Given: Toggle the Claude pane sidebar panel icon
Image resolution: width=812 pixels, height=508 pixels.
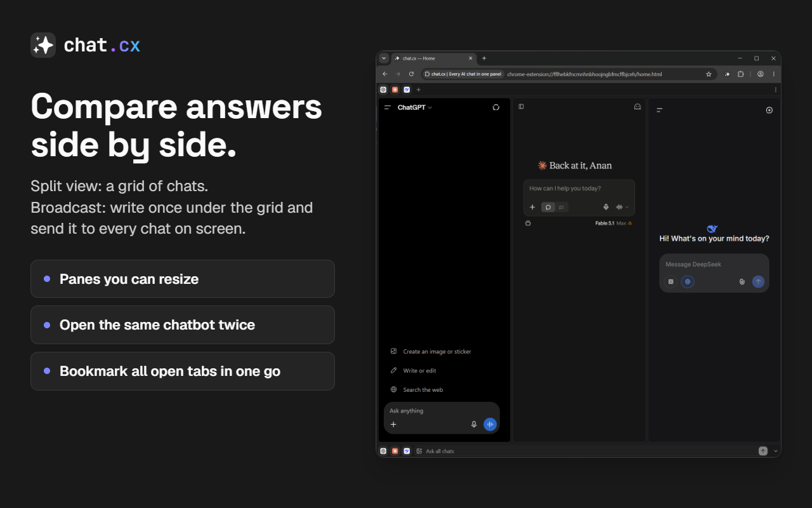Looking at the screenshot, I should (x=521, y=107).
